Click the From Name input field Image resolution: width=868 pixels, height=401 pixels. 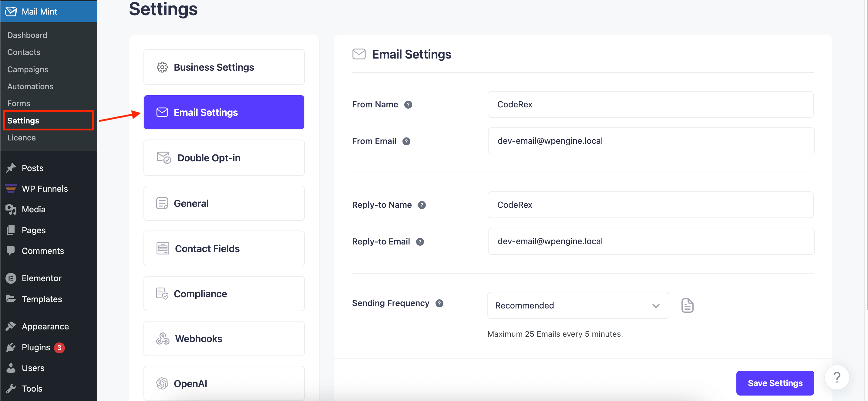pos(651,104)
